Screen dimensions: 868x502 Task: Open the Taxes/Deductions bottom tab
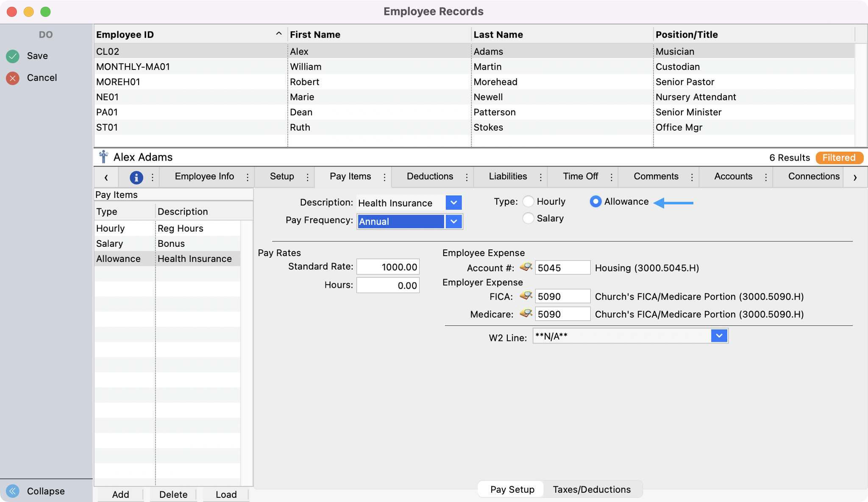(592, 489)
